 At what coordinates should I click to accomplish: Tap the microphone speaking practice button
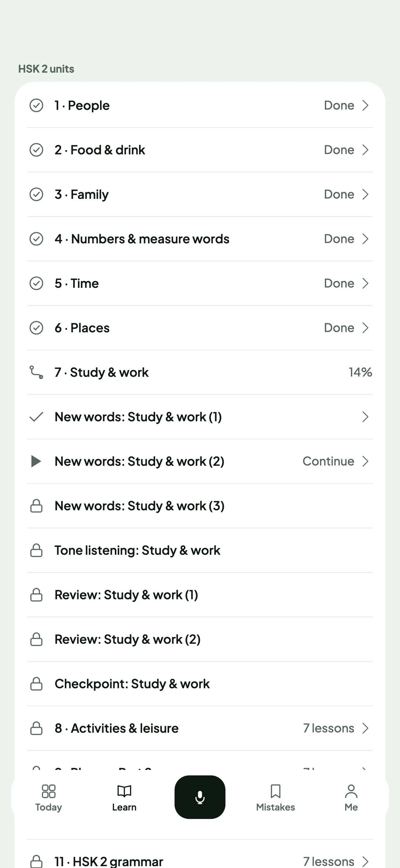click(x=200, y=797)
